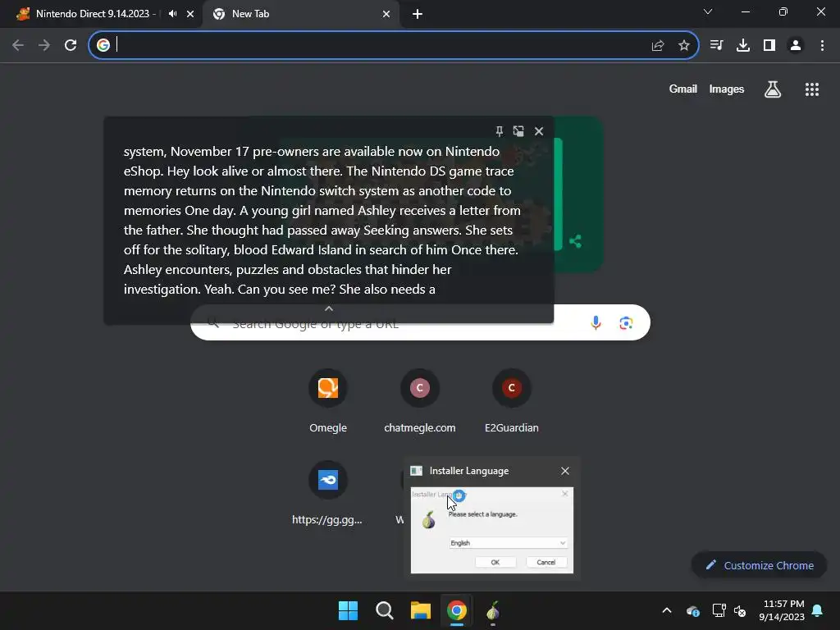Open Chrome's three-dot menu
Screen dimensions: 840x630
tap(822, 45)
